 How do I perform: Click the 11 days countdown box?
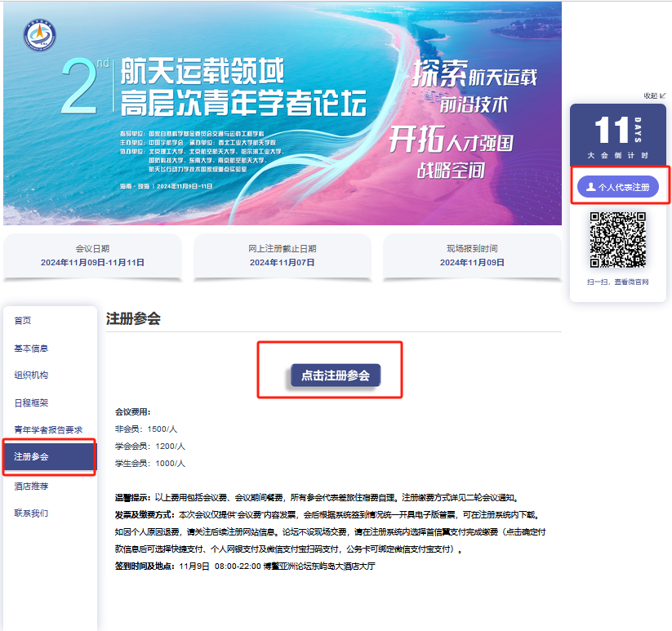(617, 134)
